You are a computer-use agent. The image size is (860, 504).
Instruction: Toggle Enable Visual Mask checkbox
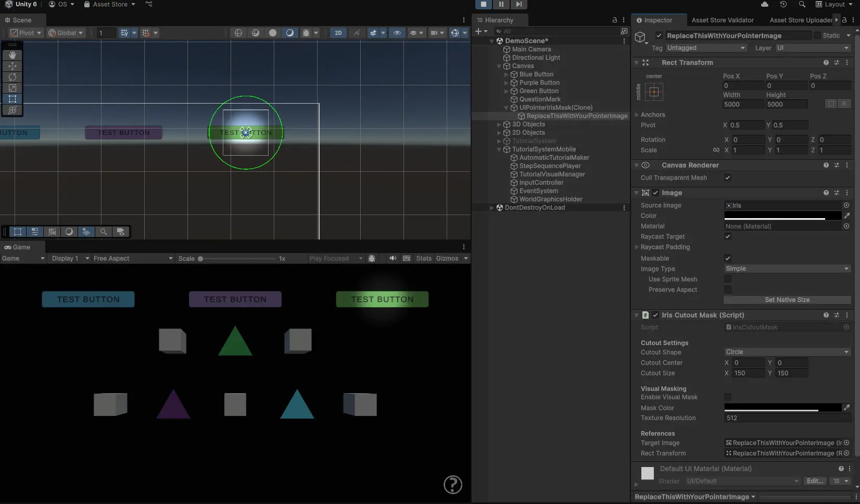[728, 397]
